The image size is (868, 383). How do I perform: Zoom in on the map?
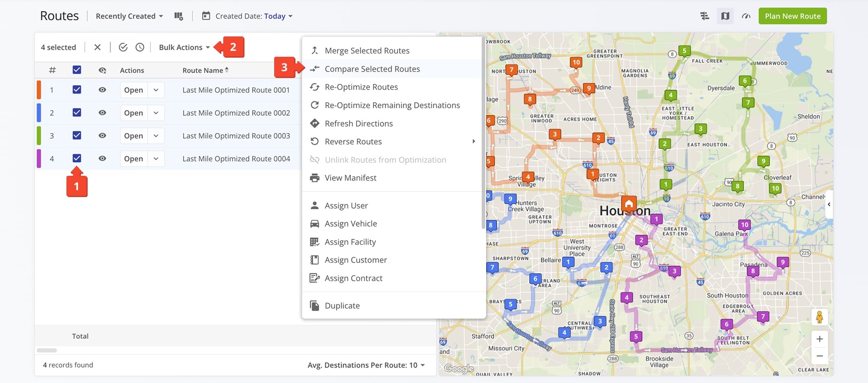pyautogui.click(x=819, y=339)
